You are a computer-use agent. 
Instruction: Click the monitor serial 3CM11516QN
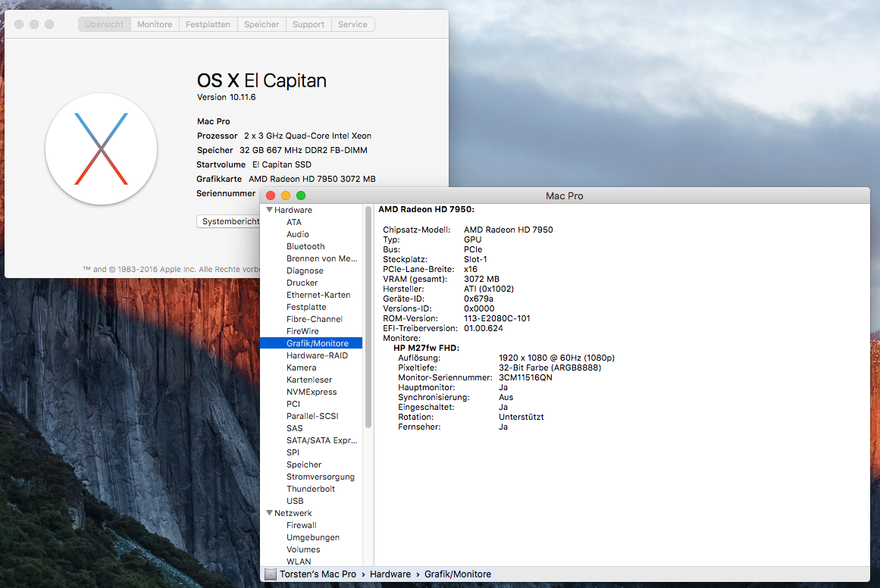[525, 377]
